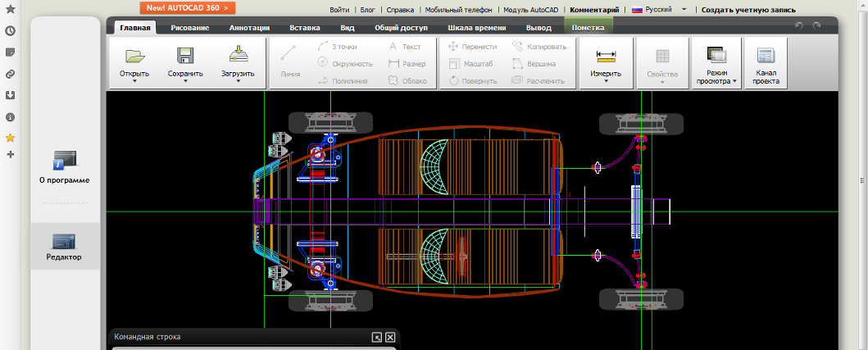Screen dimensions: 868x350
Task: Click the info circle icon in sidebar
Action: [x=9, y=117]
